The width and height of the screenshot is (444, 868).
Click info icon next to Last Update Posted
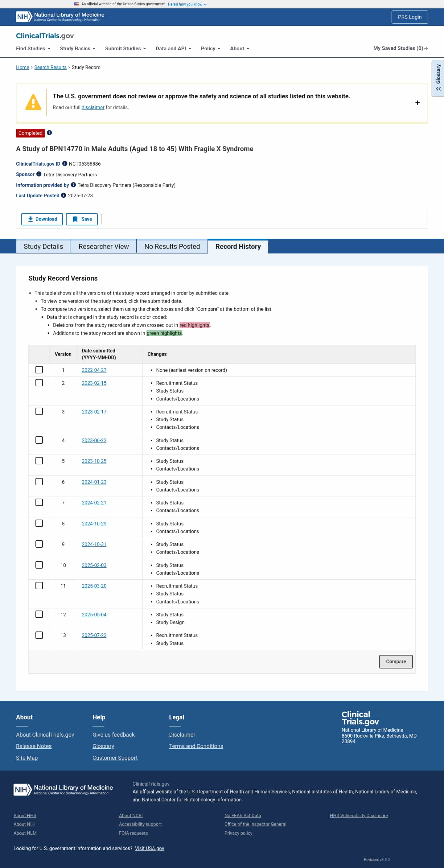tap(63, 195)
